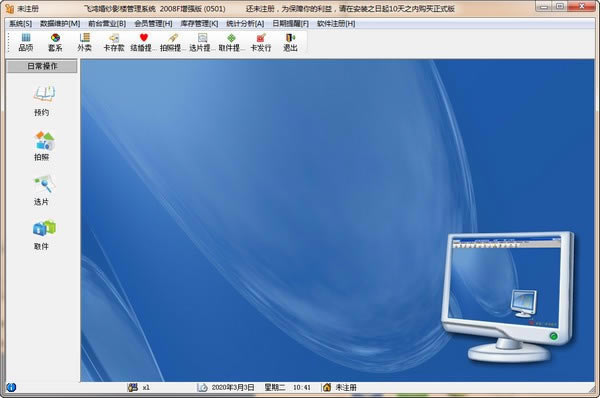
Task: Open the 卡存款 card deposit icon
Action: pos(114,42)
